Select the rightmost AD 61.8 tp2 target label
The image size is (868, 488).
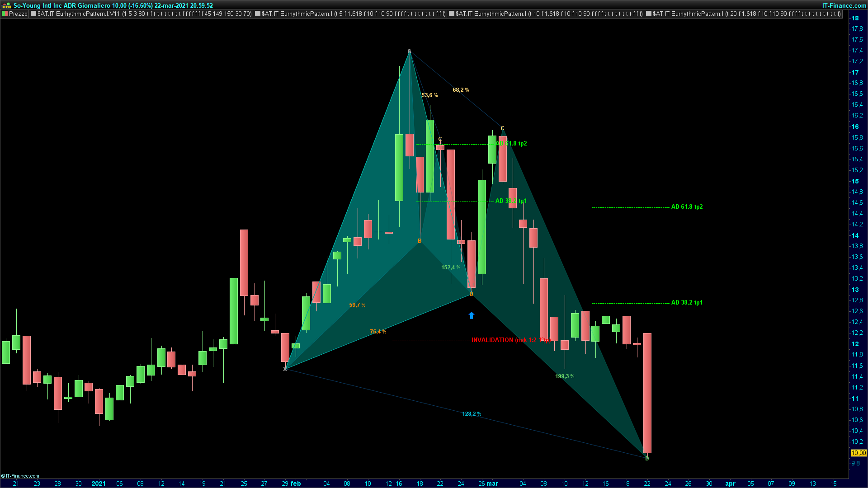pyautogui.click(x=687, y=207)
